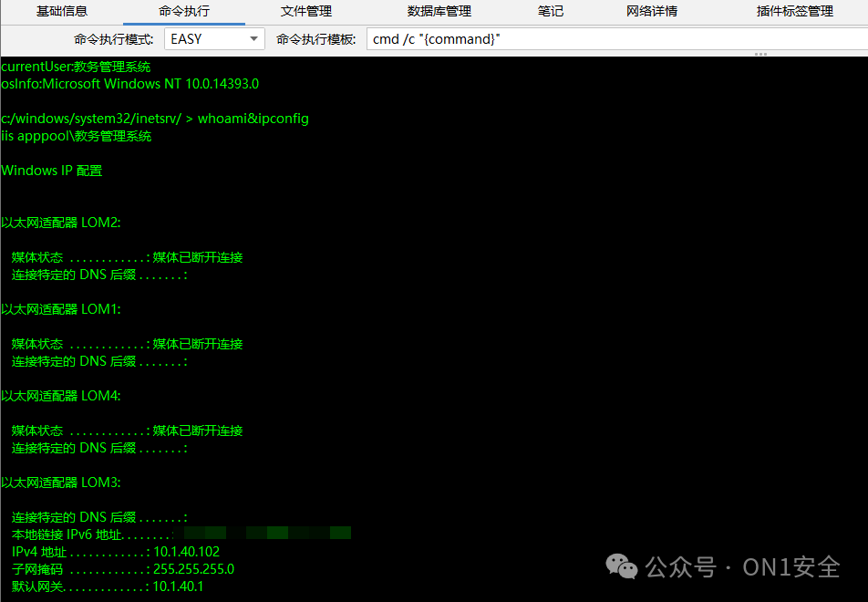Screen dimensions: 868x602
Task: Choose a mode from the EASY combo box
Action: (x=213, y=38)
